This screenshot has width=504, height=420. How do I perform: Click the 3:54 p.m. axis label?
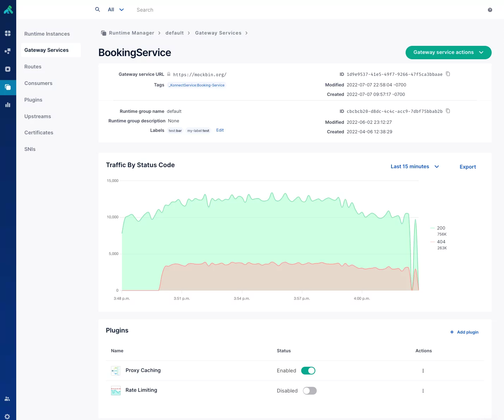coord(242,298)
